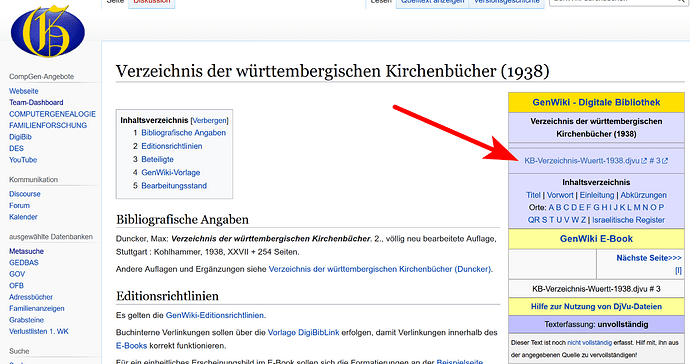
Task: Click 'Nächste Seite>>>' navigation link
Action: coord(649,258)
